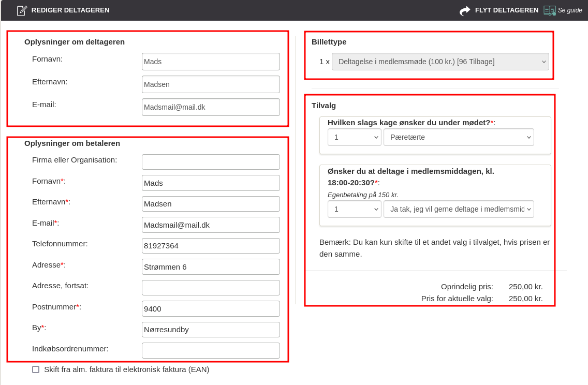
Task: Click participant Fornavn field containing Mads
Action: coord(211,62)
